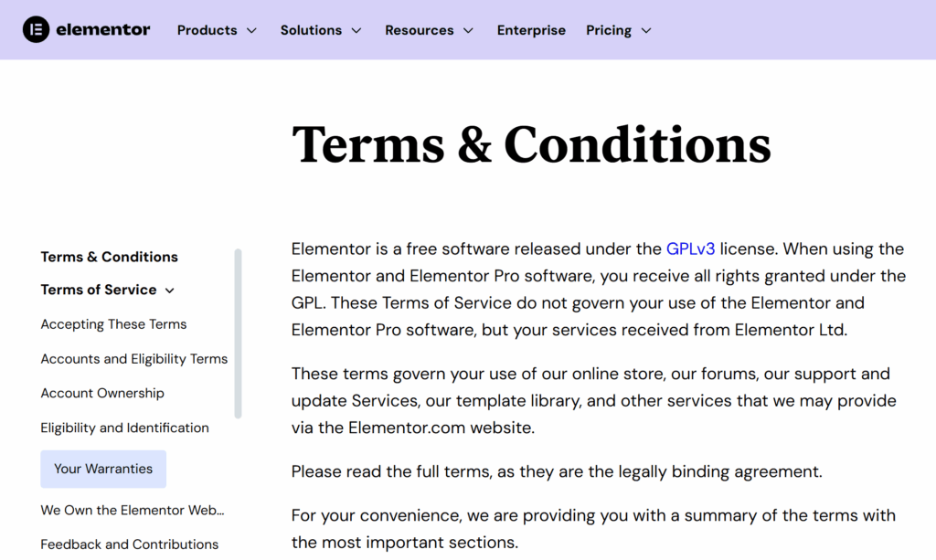The height and width of the screenshot is (560, 936).
Task: Expand the Products chevron arrow
Action: [x=252, y=30]
